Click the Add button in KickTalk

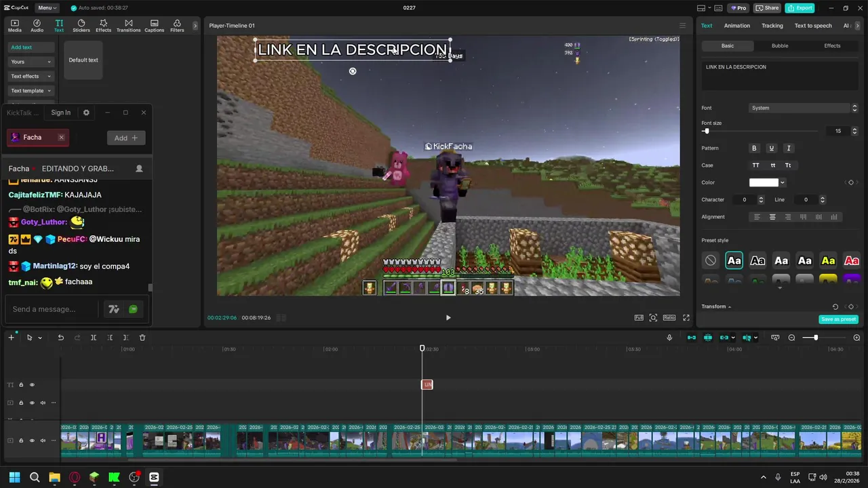[x=126, y=138]
